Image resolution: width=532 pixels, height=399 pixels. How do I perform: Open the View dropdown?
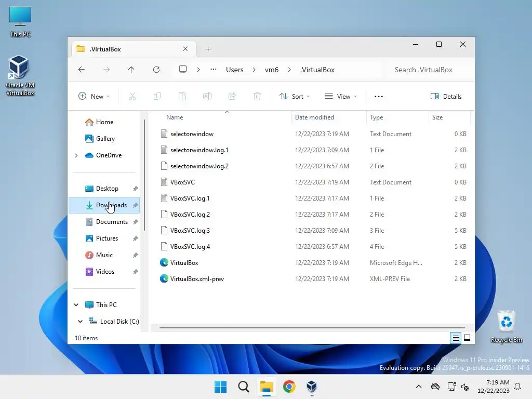pyautogui.click(x=341, y=96)
